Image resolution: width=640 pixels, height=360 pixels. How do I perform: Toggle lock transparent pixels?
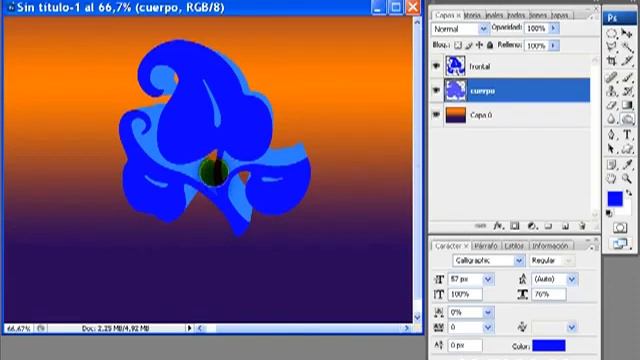pyautogui.click(x=458, y=45)
